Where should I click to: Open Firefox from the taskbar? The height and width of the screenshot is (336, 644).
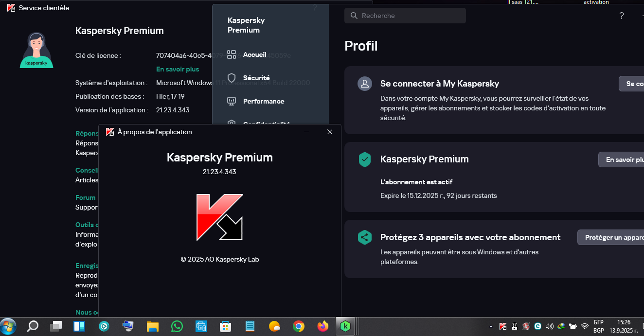[323, 326]
